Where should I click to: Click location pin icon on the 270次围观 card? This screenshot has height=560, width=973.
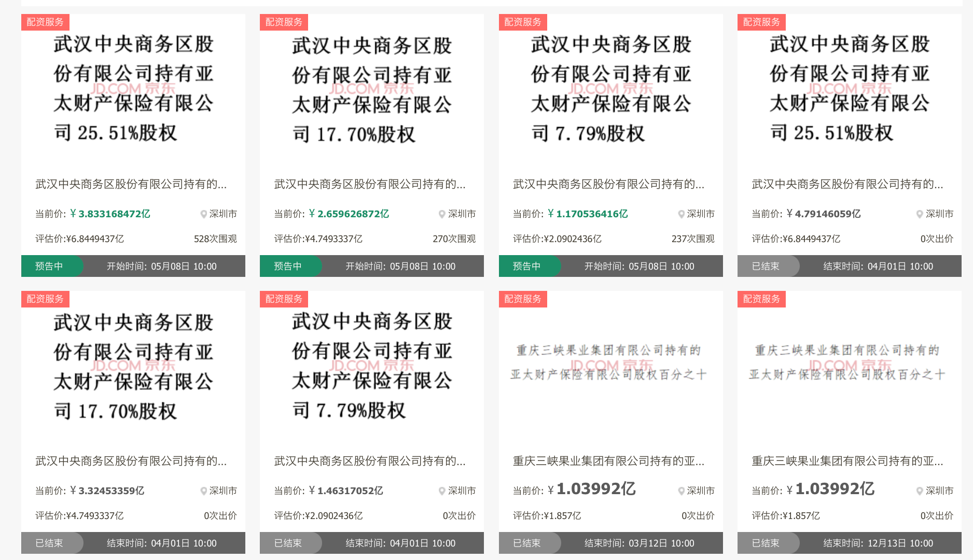click(x=442, y=214)
